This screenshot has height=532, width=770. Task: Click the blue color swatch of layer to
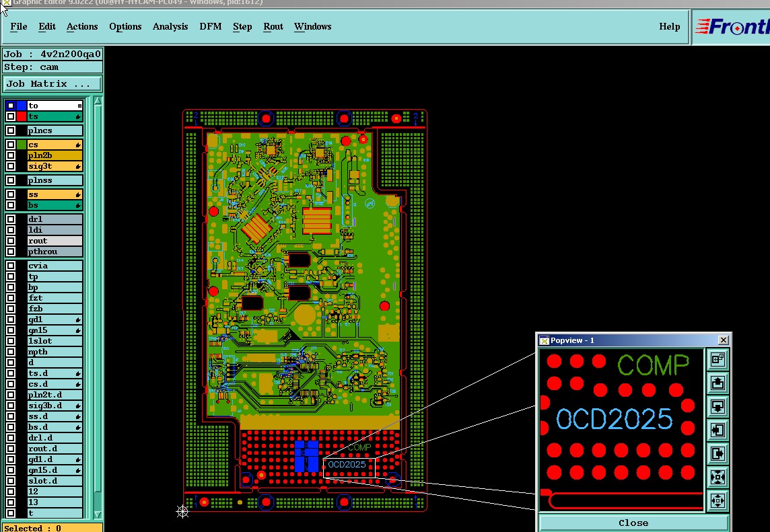pyautogui.click(x=22, y=106)
